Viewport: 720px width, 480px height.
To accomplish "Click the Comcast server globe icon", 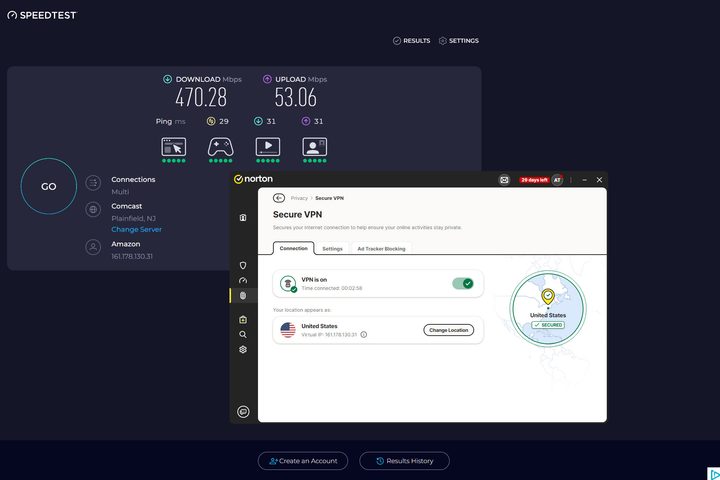I will pyautogui.click(x=93, y=209).
